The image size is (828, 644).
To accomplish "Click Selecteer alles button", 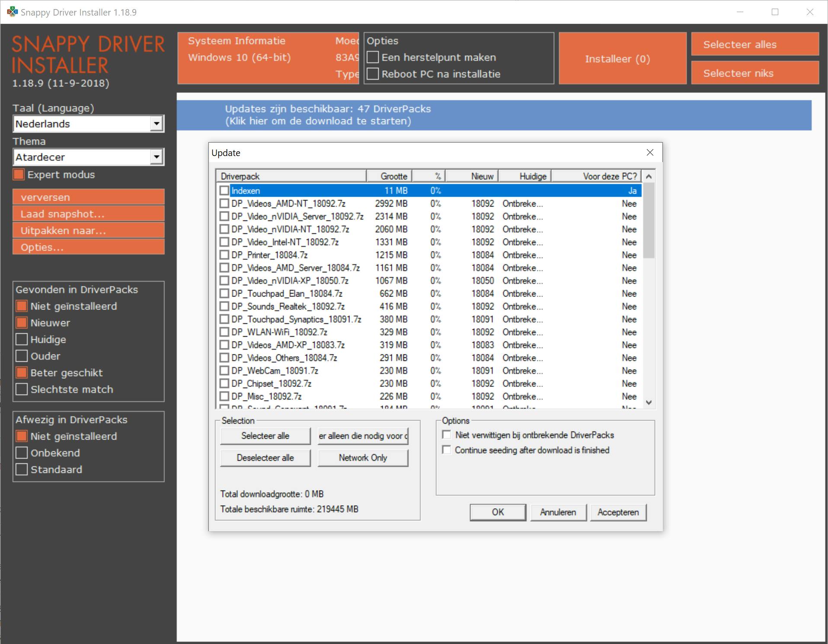I will (755, 44).
